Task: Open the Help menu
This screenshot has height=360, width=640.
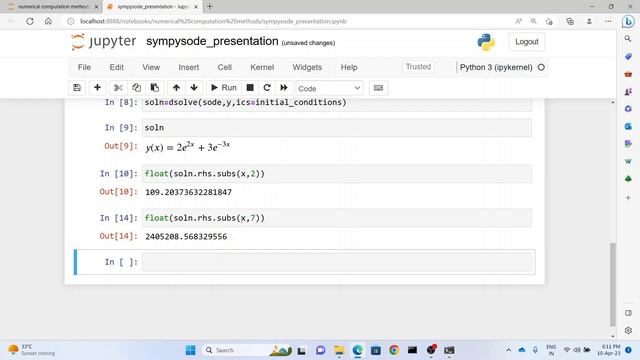Action: 349,67
